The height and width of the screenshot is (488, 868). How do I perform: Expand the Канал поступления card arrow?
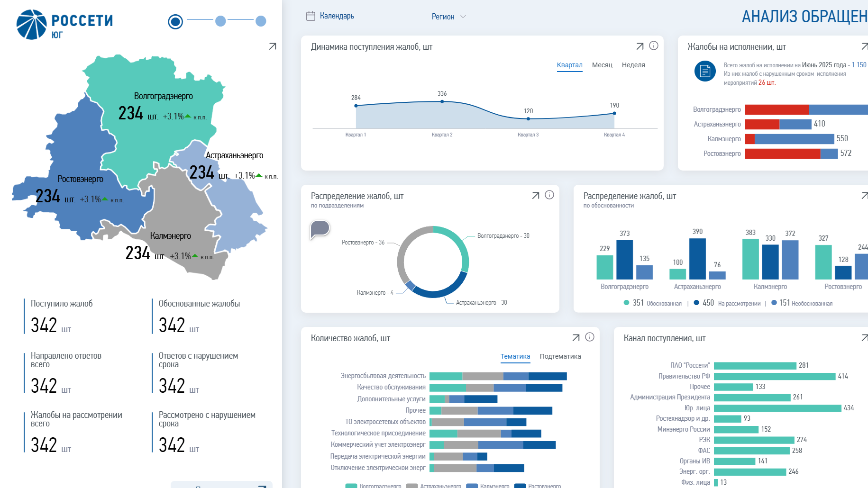point(865,337)
